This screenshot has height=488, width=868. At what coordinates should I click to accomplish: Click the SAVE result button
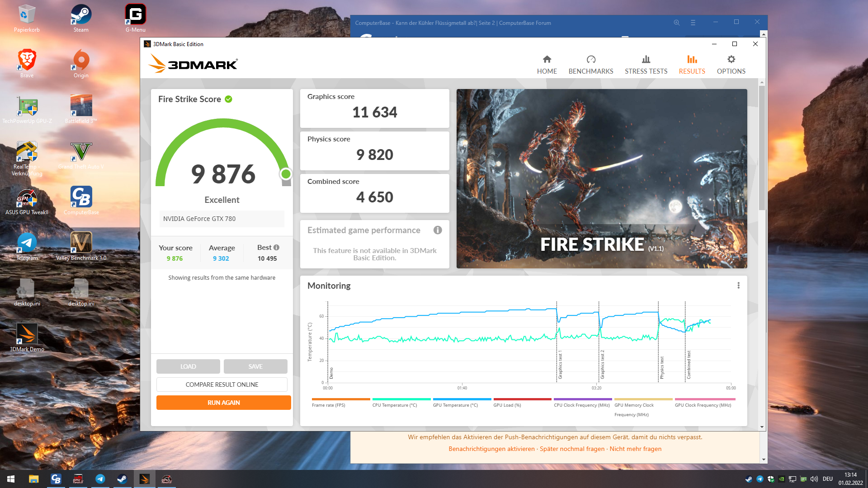point(255,366)
